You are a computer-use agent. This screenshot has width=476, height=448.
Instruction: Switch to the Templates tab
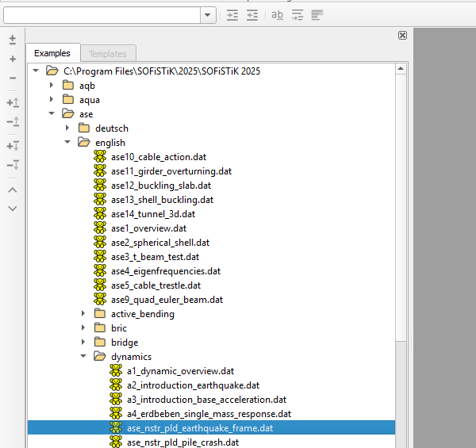[x=108, y=54]
